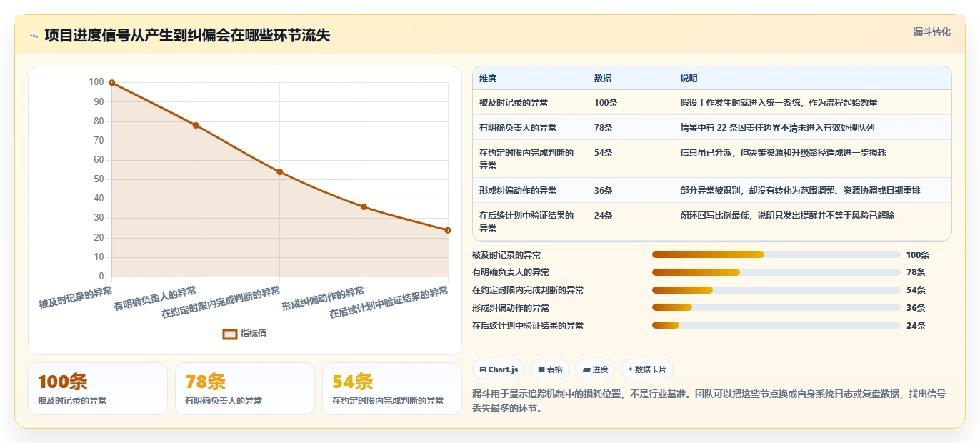Click the chart x-axis label 被及时记录的异常
The height and width of the screenshot is (443, 980).
76,297
